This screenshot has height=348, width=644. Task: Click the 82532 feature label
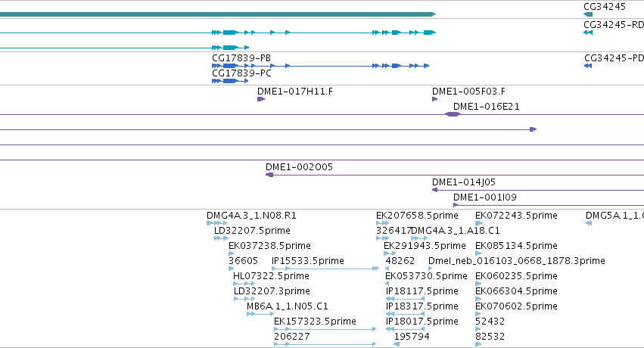pos(490,337)
